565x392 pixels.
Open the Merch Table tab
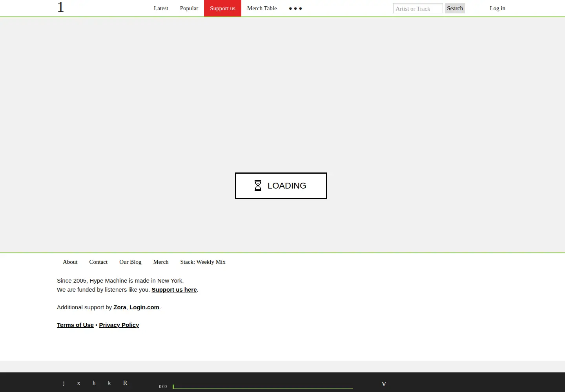click(x=262, y=8)
